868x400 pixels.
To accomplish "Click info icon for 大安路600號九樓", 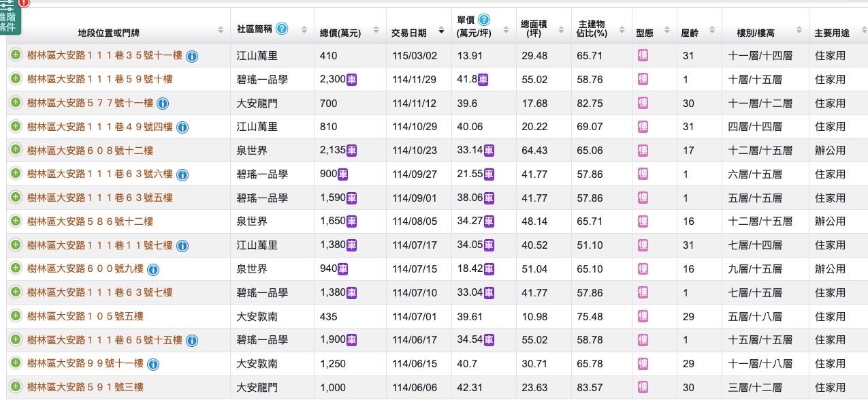I will click(x=153, y=270).
